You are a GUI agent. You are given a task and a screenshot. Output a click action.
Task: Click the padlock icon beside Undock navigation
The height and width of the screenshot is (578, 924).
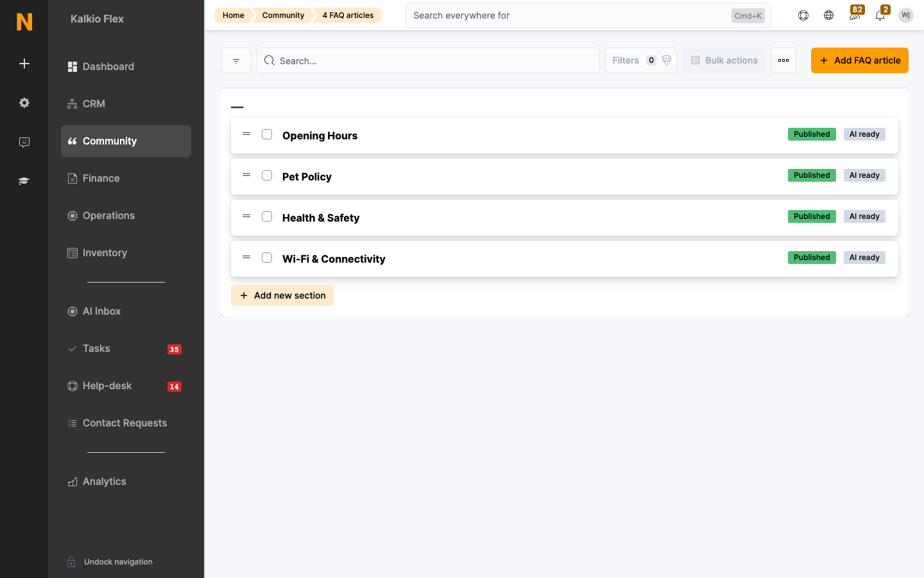pos(72,562)
